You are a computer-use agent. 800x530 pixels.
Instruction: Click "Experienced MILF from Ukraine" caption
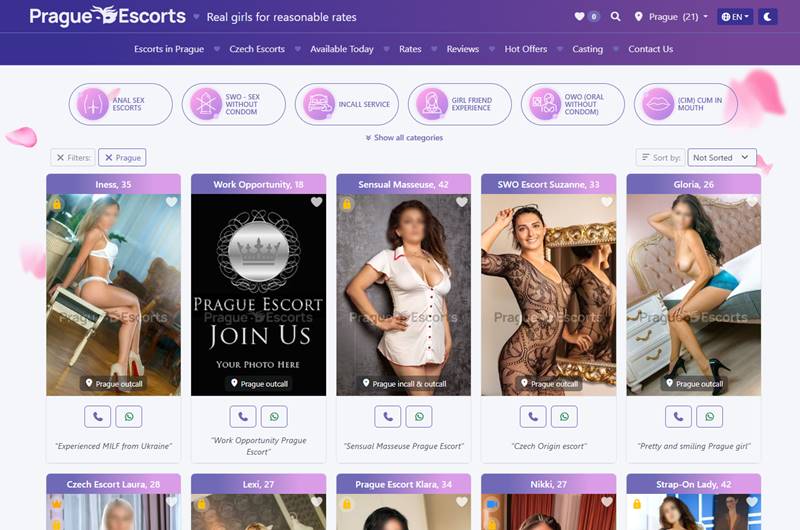113,446
